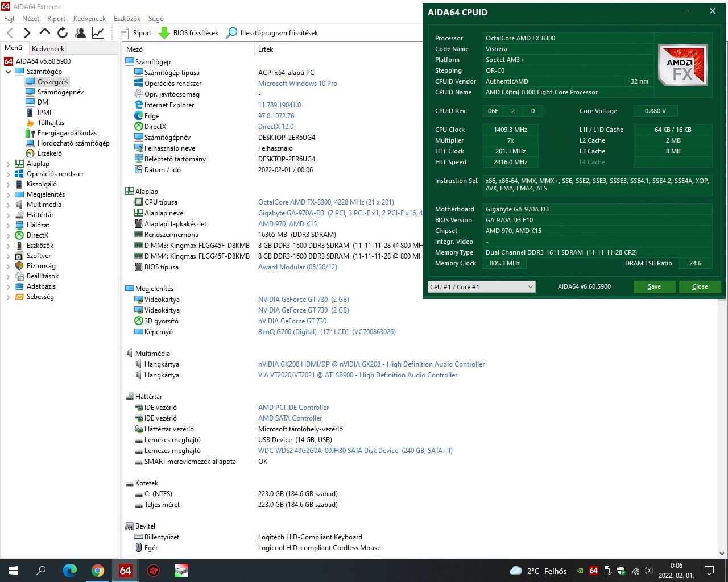Expand the Operációs rendszer tree node
The width and height of the screenshot is (728, 582).
(8, 174)
